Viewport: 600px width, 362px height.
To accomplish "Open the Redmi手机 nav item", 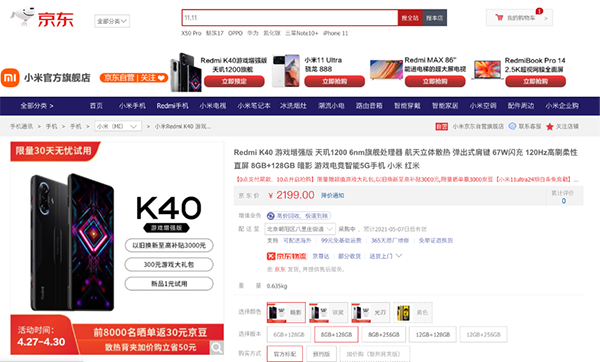I will pyautogui.click(x=172, y=106).
